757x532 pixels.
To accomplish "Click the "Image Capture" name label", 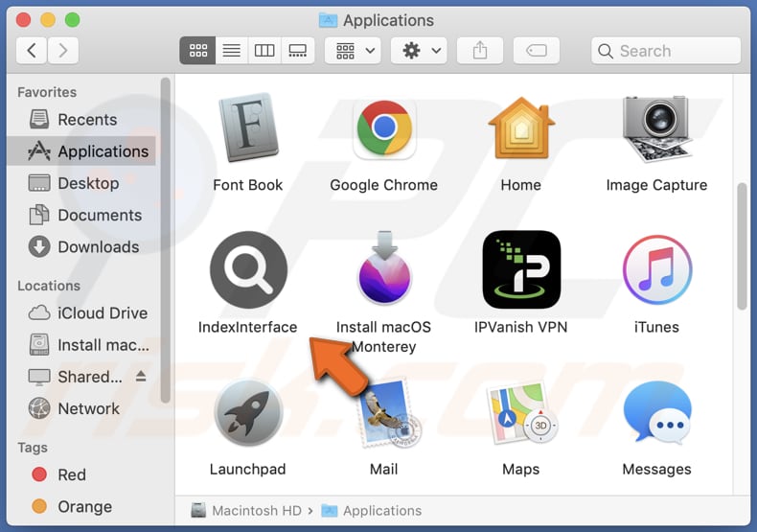I will click(x=656, y=185).
